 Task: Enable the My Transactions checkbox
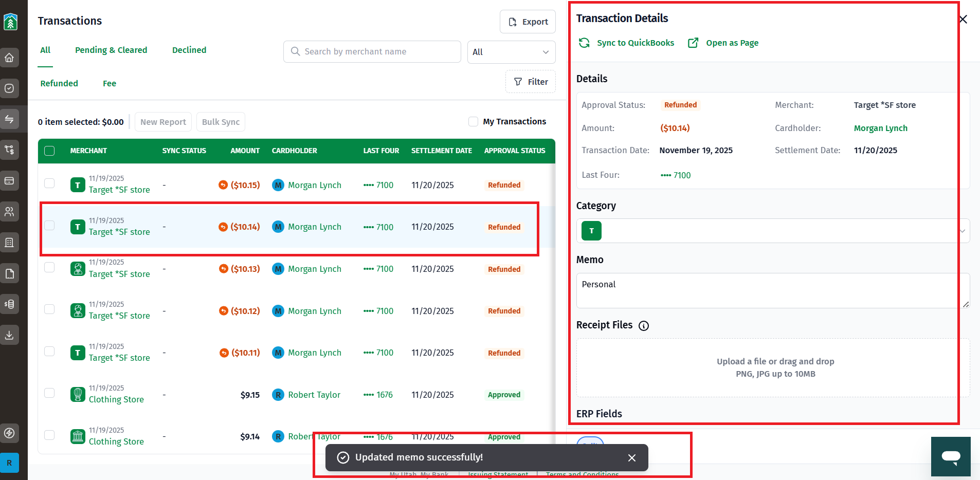(x=473, y=121)
